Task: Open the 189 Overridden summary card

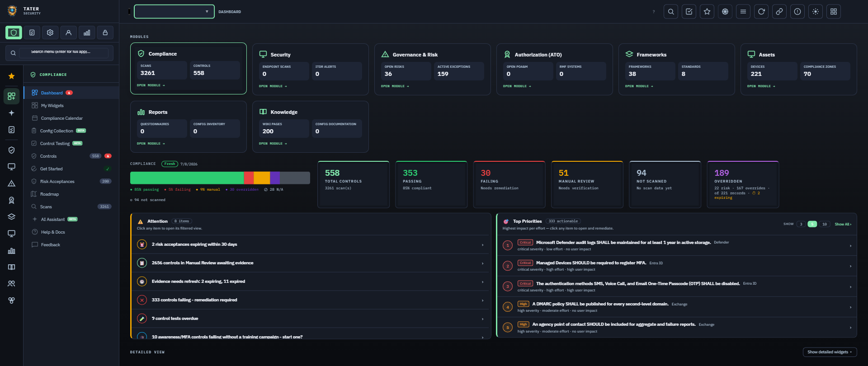Action: click(743, 184)
